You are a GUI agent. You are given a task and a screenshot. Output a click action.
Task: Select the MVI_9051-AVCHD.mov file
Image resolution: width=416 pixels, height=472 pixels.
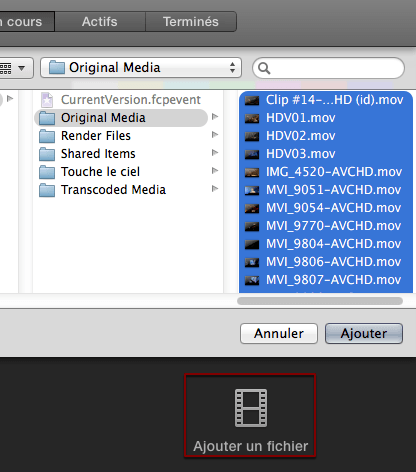point(326,190)
